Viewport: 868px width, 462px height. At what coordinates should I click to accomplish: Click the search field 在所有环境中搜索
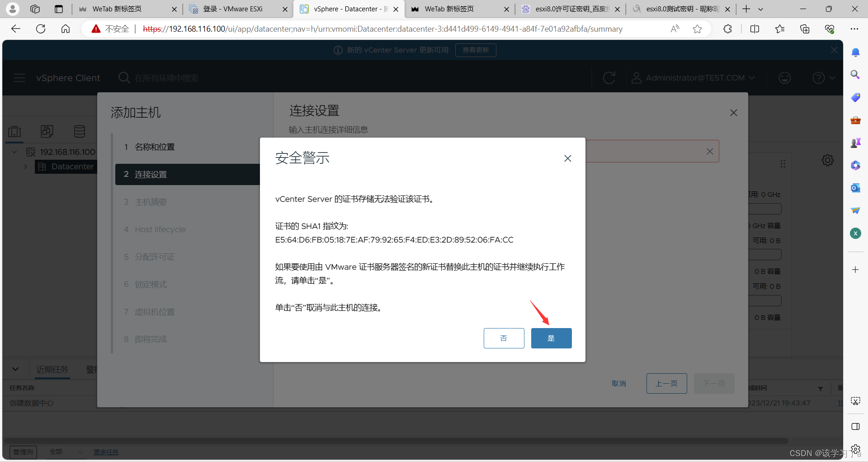(x=166, y=78)
